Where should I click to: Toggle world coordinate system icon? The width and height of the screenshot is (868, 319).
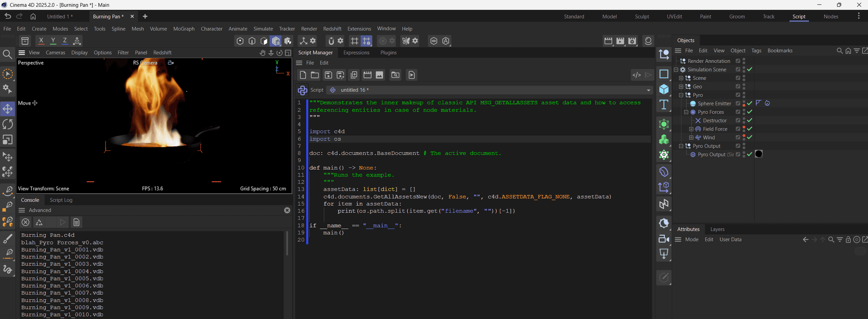point(77,41)
